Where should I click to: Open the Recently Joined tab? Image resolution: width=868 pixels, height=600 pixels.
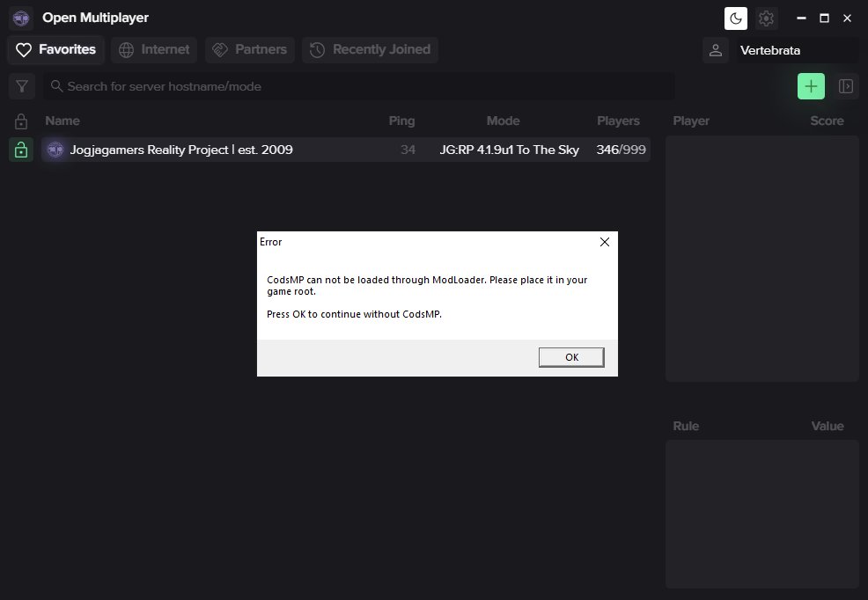tap(371, 50)
